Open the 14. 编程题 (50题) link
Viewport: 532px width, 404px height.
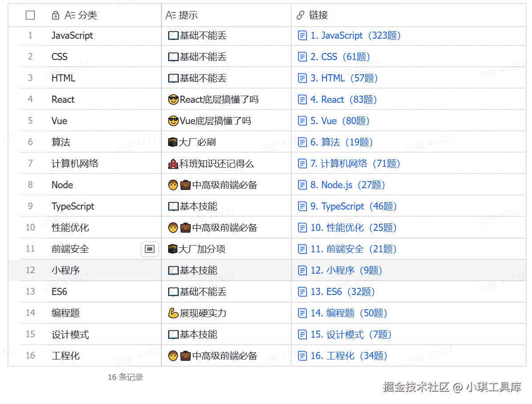[349, 313]
